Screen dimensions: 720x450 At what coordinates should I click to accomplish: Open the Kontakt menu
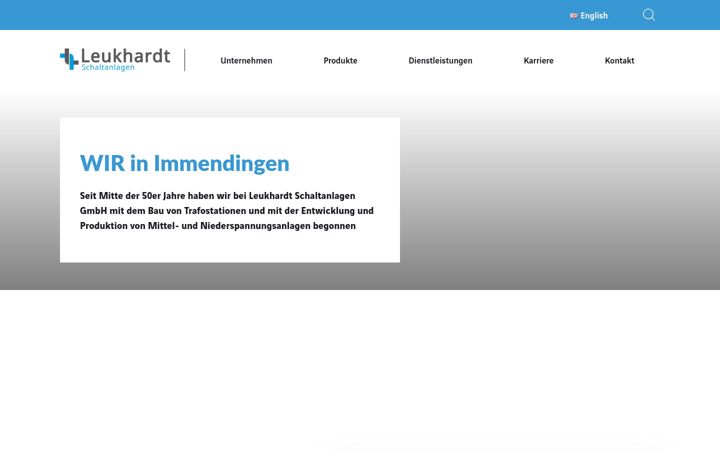(619, 61)
